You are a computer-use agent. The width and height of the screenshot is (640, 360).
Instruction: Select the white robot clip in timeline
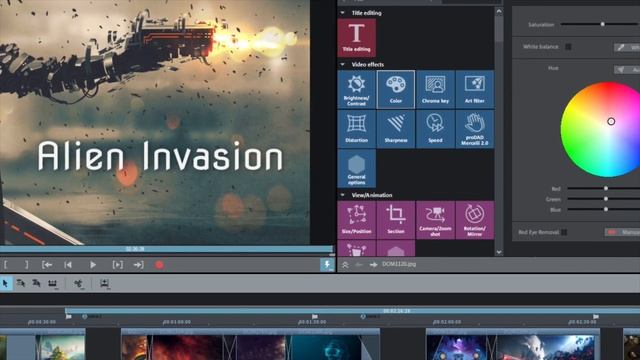point(545,347)
